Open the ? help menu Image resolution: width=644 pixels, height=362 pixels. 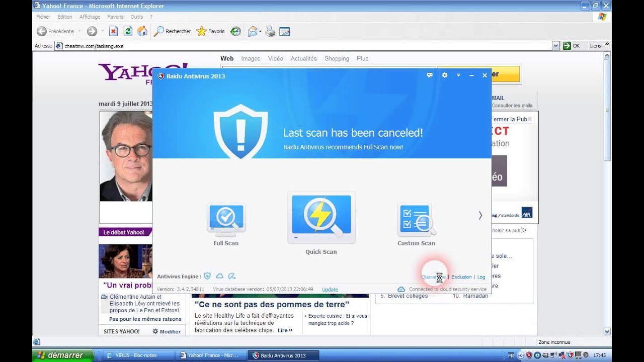pos(151,17)
